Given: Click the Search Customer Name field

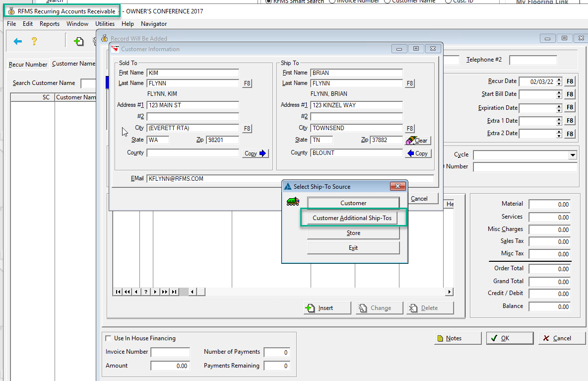Looking at the screenshot, I should coord(89,83).
